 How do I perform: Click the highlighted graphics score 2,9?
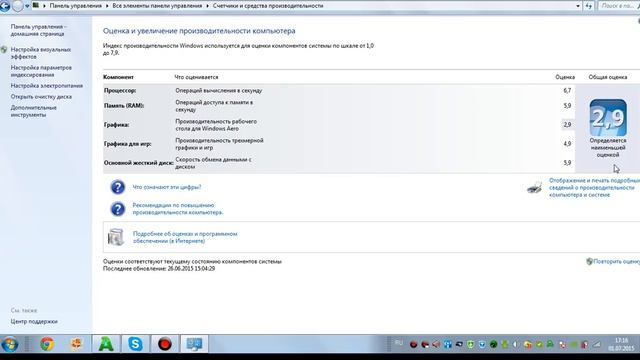coord(567,125)
